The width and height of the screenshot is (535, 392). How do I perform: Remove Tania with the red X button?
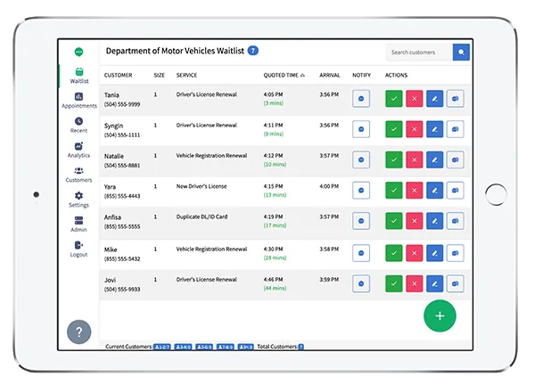pyautogui.click(x=415, y=99)
